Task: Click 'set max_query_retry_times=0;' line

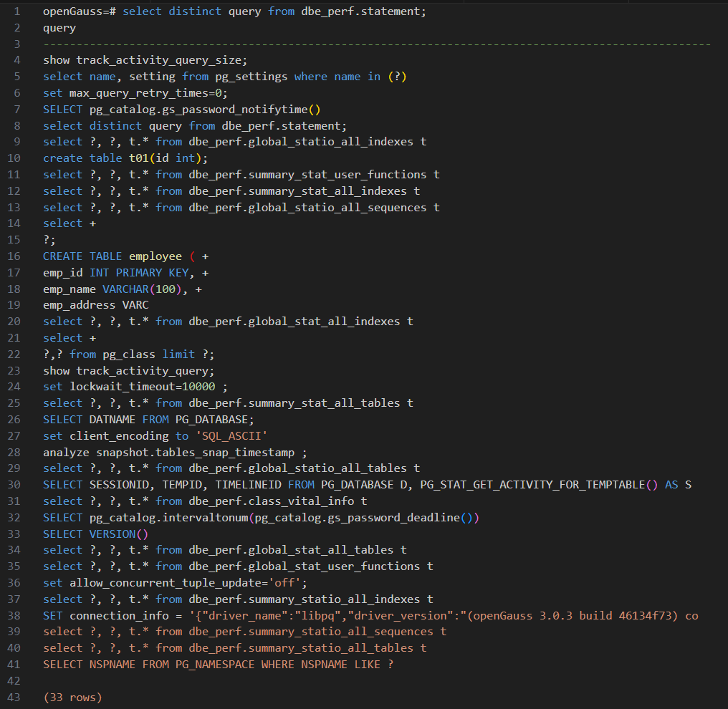Action: click(135, 93)
